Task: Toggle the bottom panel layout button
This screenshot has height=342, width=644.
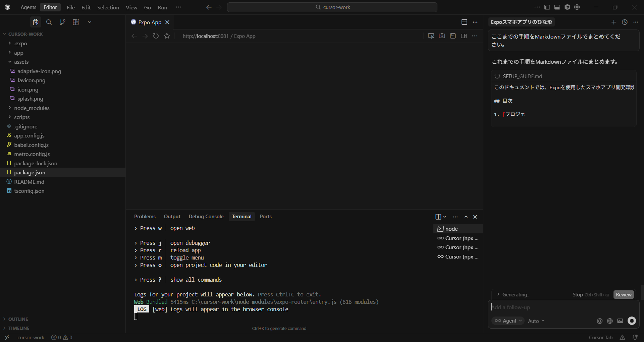Action: (557, 7)
